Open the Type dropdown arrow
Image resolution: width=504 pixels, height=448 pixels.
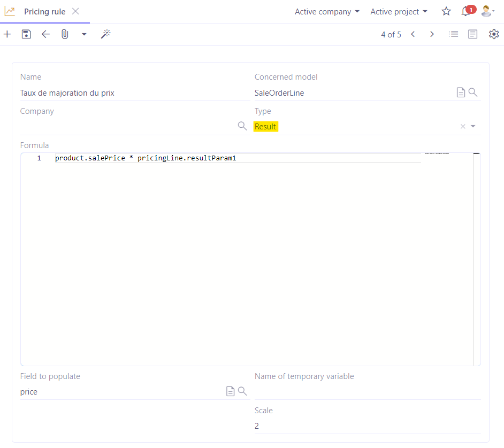coord(473,127)
